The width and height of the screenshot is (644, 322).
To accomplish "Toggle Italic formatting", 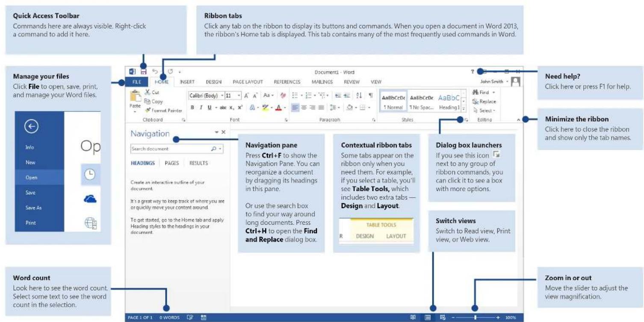I will 201,108.
